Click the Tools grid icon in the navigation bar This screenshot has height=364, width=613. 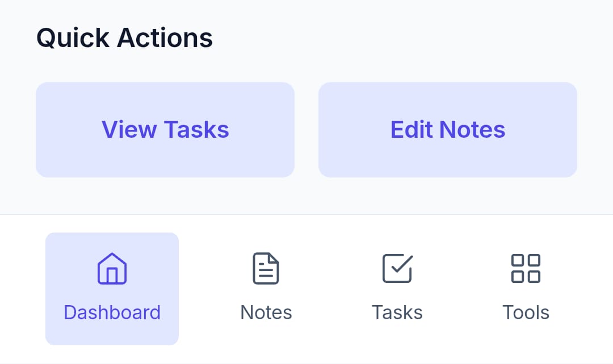(x=526, y=269)
